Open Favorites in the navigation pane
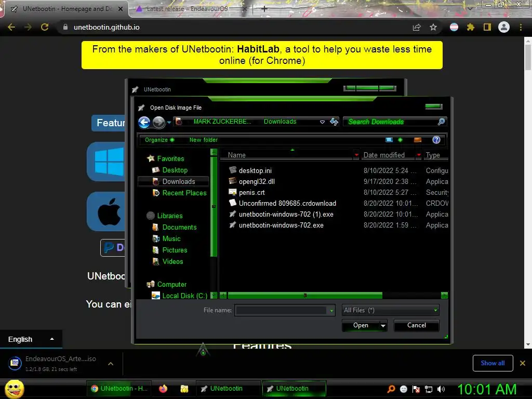This screenshot has width=532, height=399. click(170, 158)
